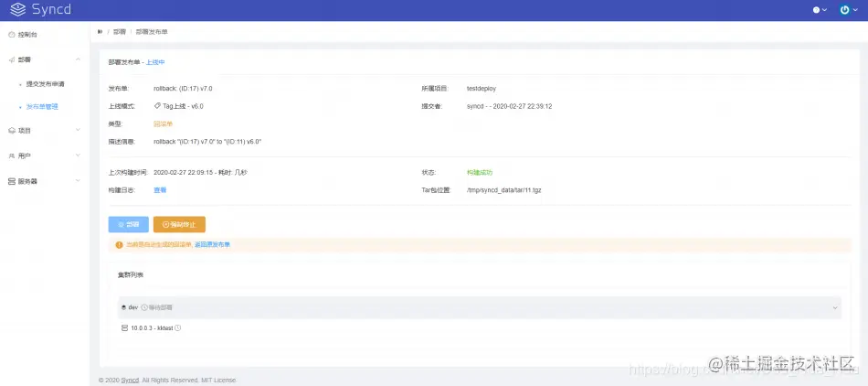
Task: Open 控制台 dashboard in sidebar
Action: (45, 35)
